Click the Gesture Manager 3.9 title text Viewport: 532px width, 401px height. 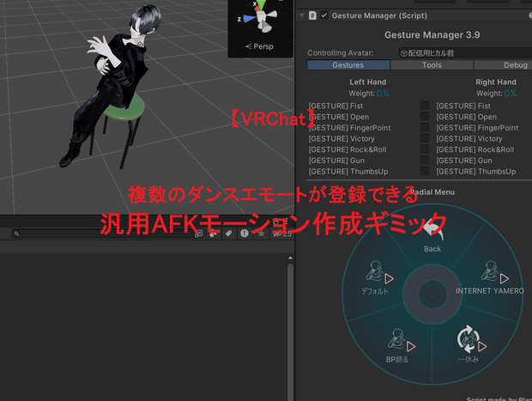coord(432,35)
